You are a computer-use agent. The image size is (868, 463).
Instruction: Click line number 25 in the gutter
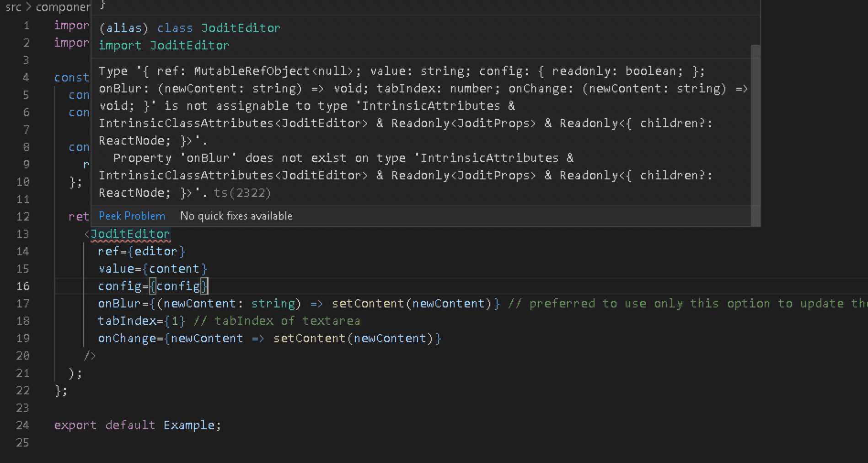[x=23, y=443]
